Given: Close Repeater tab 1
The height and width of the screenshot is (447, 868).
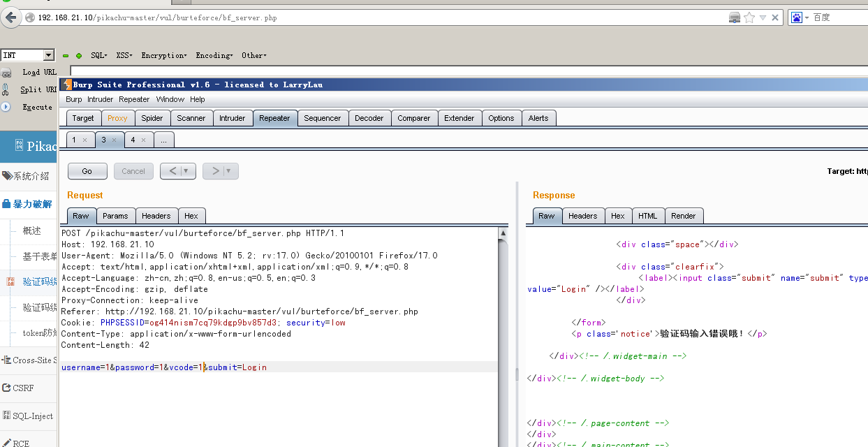Looking at the screenshot, I should click(x=84, y=140).
